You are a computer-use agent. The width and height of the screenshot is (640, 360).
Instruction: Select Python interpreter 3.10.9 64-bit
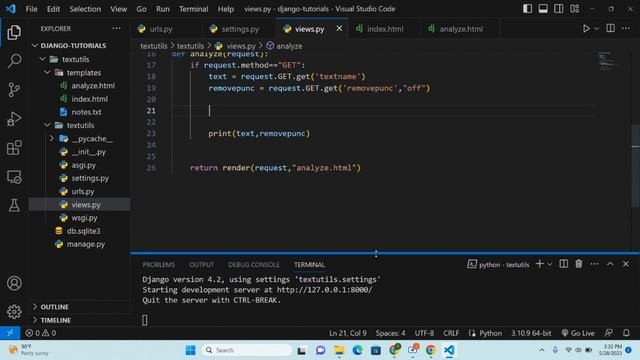(x=531, y=333)
